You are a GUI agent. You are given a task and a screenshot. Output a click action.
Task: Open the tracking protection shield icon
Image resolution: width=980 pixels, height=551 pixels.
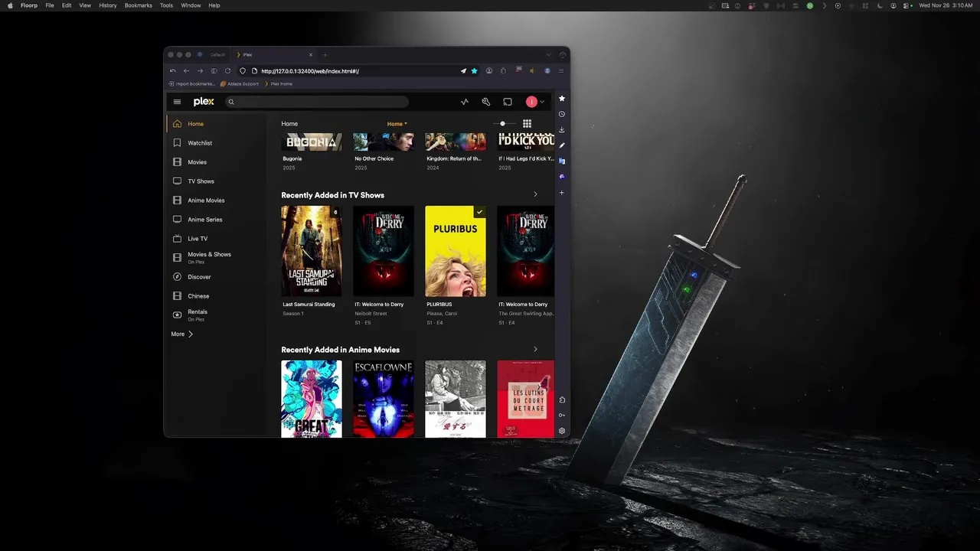click(x=243, y=71)
